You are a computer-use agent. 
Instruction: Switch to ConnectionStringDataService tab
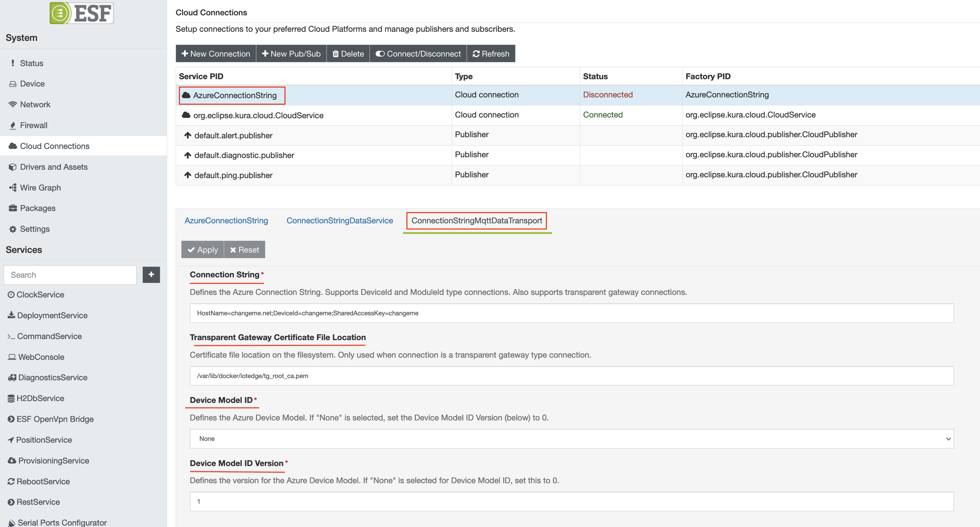tap(340, 220)
